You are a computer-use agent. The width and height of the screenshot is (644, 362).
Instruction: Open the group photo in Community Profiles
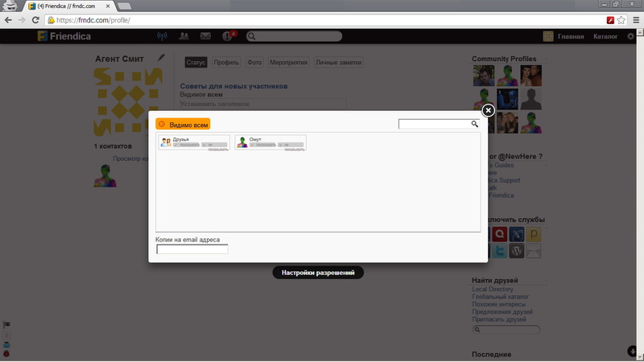(x=507, y=122)
